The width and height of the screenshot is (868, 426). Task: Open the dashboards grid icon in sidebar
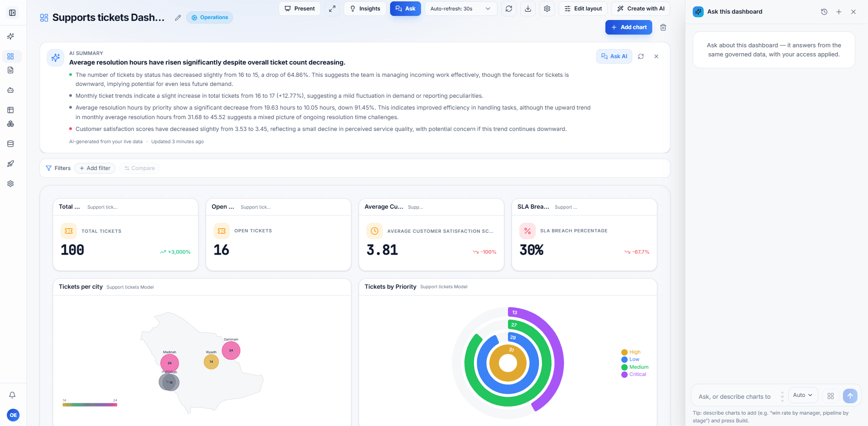pos(10,56)
